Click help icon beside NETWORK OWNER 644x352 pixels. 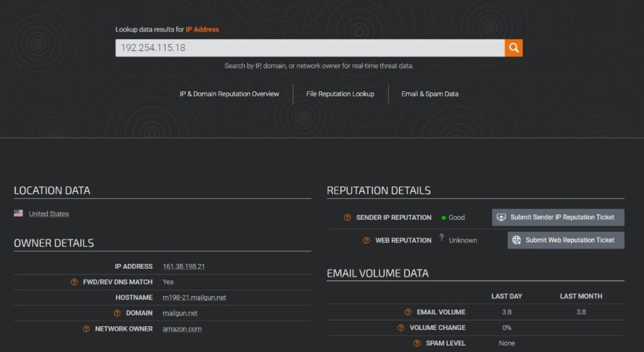(x=86, y=329)
